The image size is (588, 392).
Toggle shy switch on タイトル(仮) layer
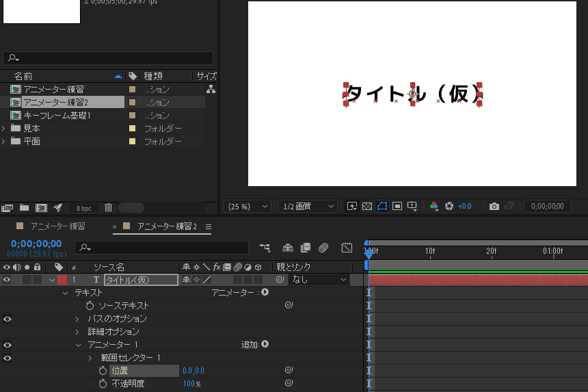(x=186, y=280)
